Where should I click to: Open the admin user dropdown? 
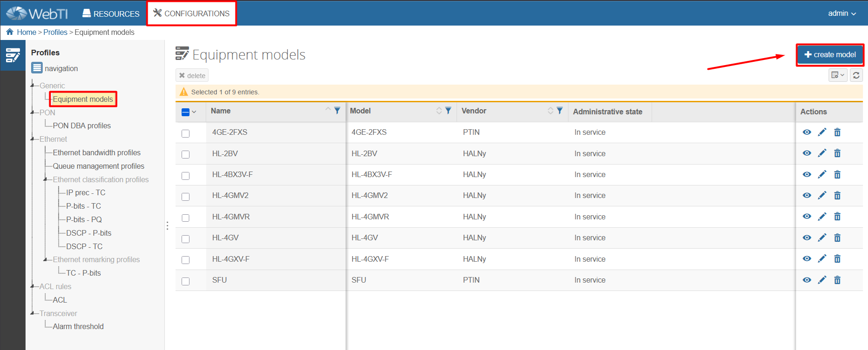[x=842, y=13]
